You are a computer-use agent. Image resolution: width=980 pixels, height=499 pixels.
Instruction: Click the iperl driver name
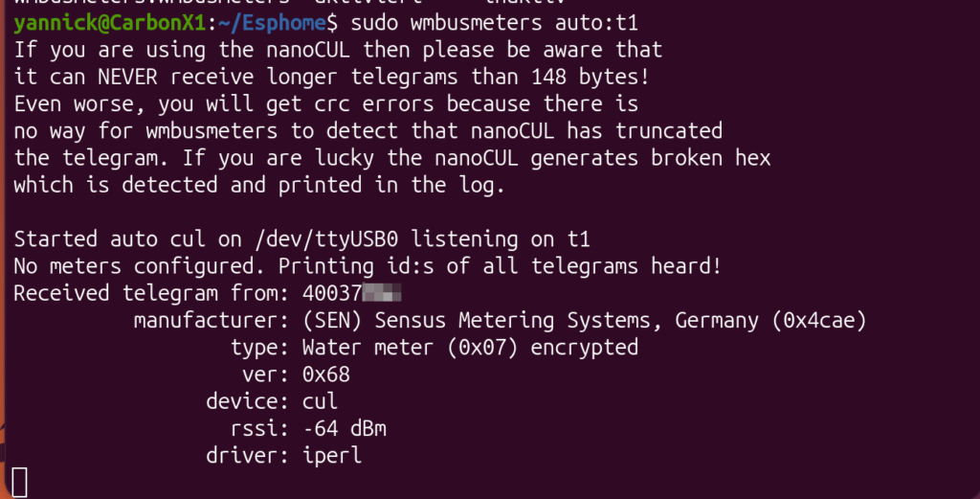coord(331,455)
